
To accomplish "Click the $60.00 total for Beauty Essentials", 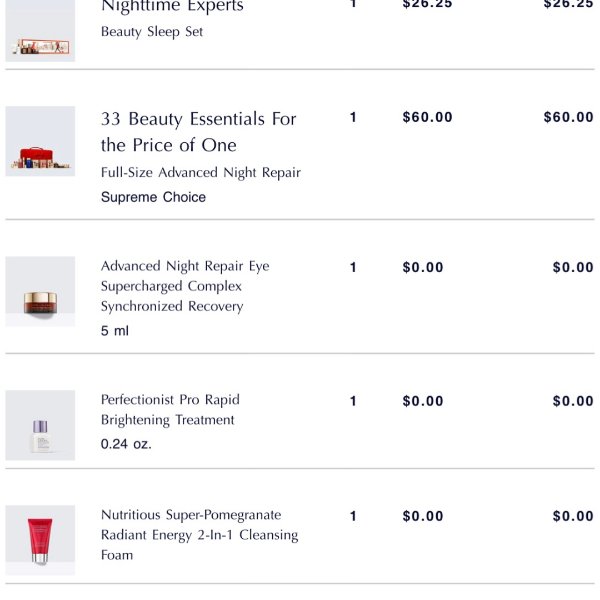I will (x=569, y=117).
